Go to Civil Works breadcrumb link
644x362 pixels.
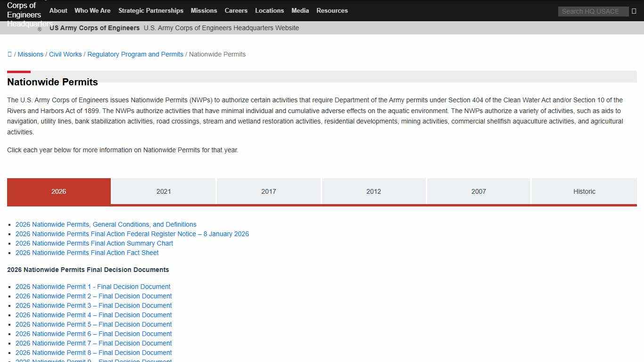[65, 54]
